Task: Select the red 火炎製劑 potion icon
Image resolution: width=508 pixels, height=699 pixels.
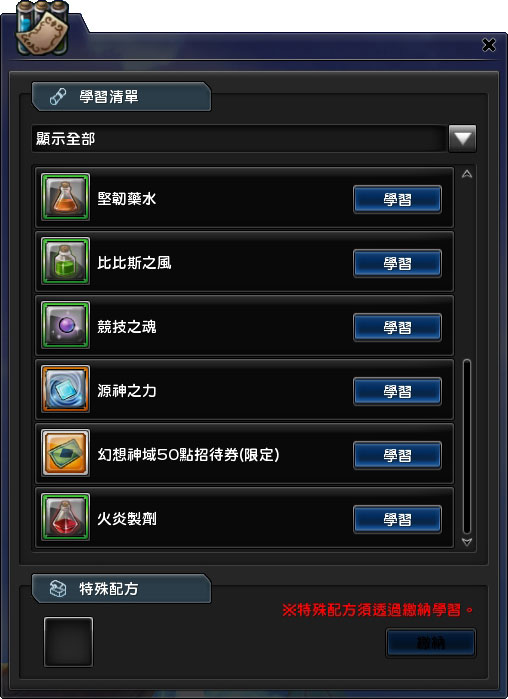Action: [x=66, y=517]
